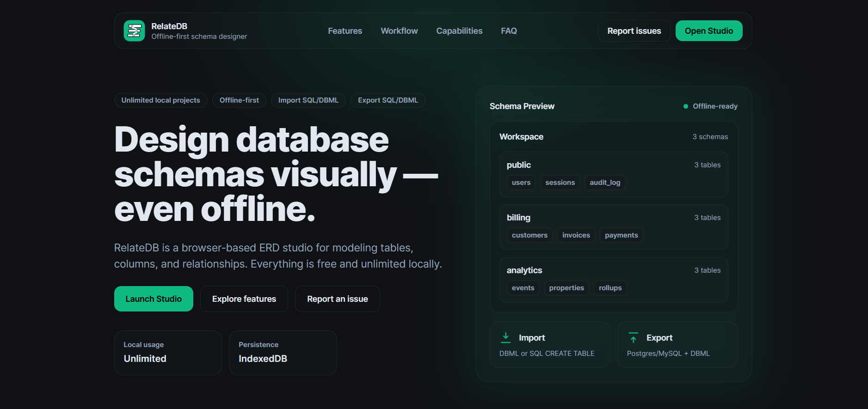This screenshot has width=868, height=409.
Task: Click the Persistence IndexedDB card
Action: 283,353
